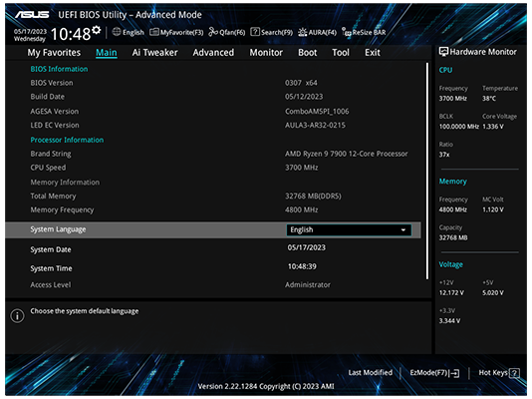Click the settings gear beside the clock
Viewport: 532px width, 399px height.
click(97, 30)
